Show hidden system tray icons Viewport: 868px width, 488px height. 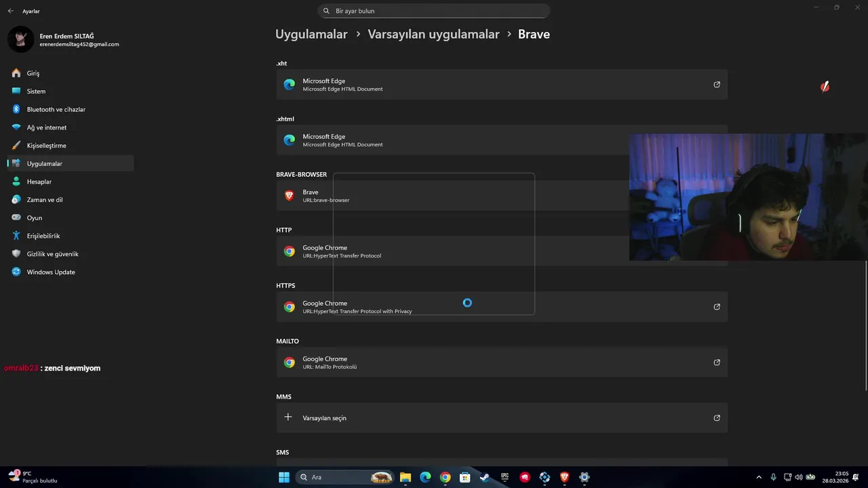pos(758,477)
